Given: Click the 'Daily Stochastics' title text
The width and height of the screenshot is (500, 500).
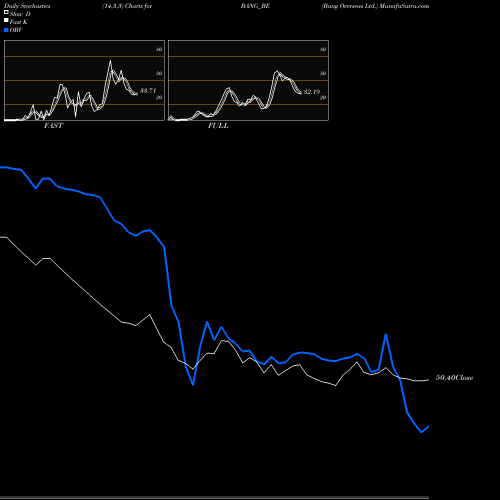Looking at the screenshot, I should pos(27,6).
